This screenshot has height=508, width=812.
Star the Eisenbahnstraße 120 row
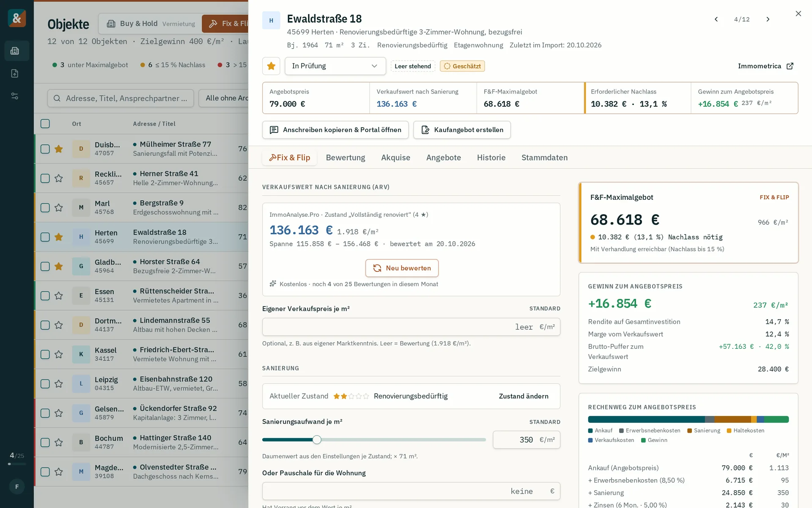[59, 384]
